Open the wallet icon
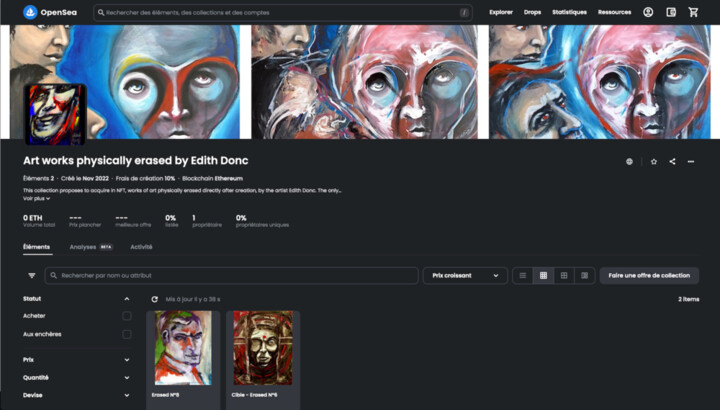The width and height of the screenshot is (720, 410). 671,12
